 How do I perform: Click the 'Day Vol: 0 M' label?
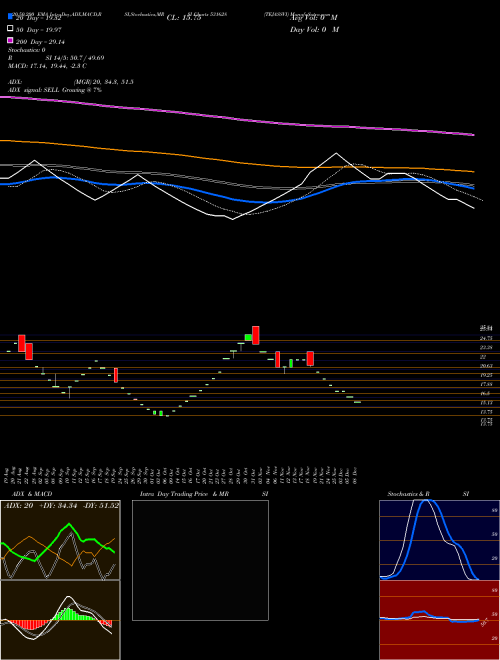pos(314,29)
